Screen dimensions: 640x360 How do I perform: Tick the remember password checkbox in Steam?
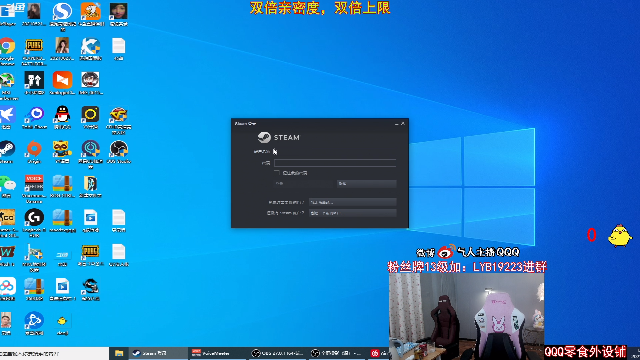[x=277, y=173]
